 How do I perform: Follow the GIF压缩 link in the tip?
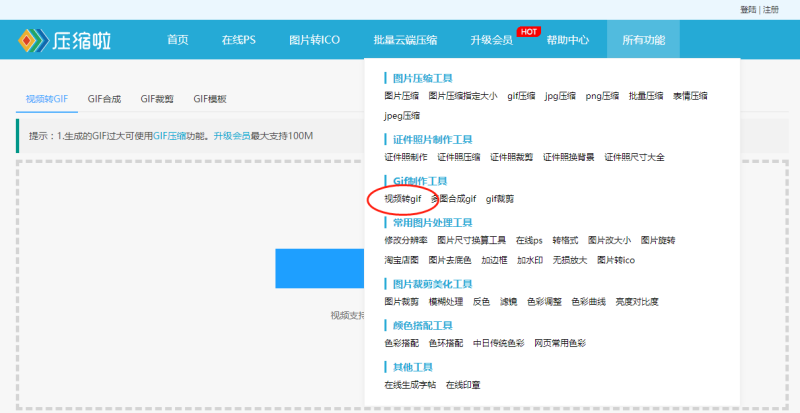coord(169,136)
